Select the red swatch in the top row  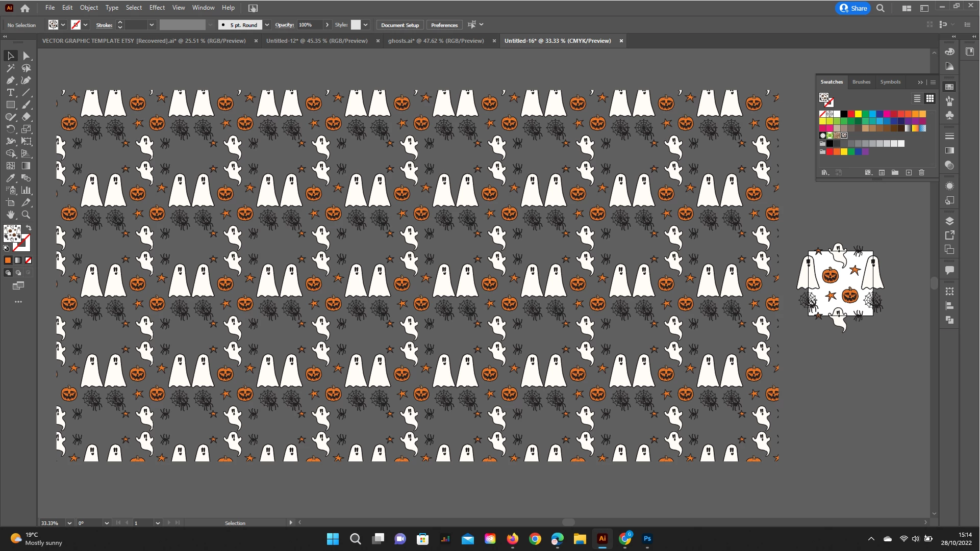click(x=851, y=114)
